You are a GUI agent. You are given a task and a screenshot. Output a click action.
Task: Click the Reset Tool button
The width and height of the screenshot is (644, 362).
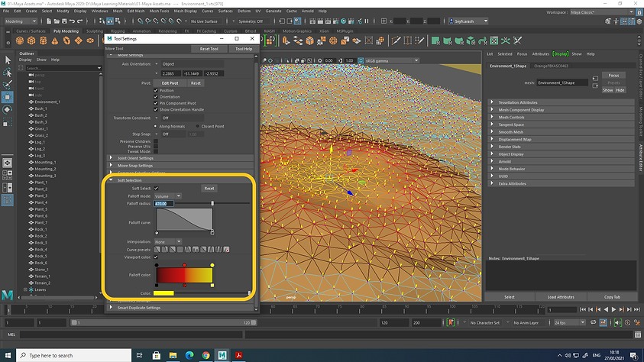pyautogui.click(x=209, y=49)
